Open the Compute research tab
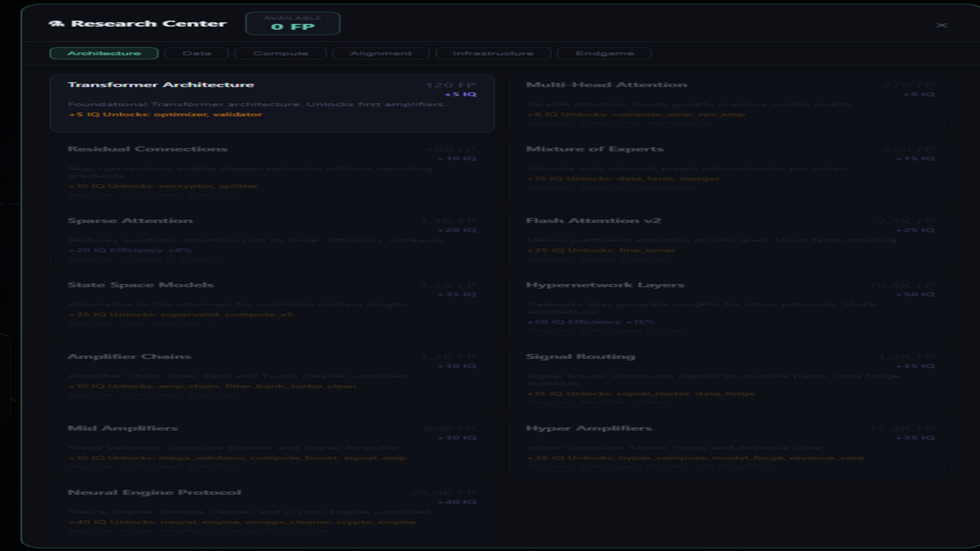Screen dimensions: 980x551 [280, 54]
